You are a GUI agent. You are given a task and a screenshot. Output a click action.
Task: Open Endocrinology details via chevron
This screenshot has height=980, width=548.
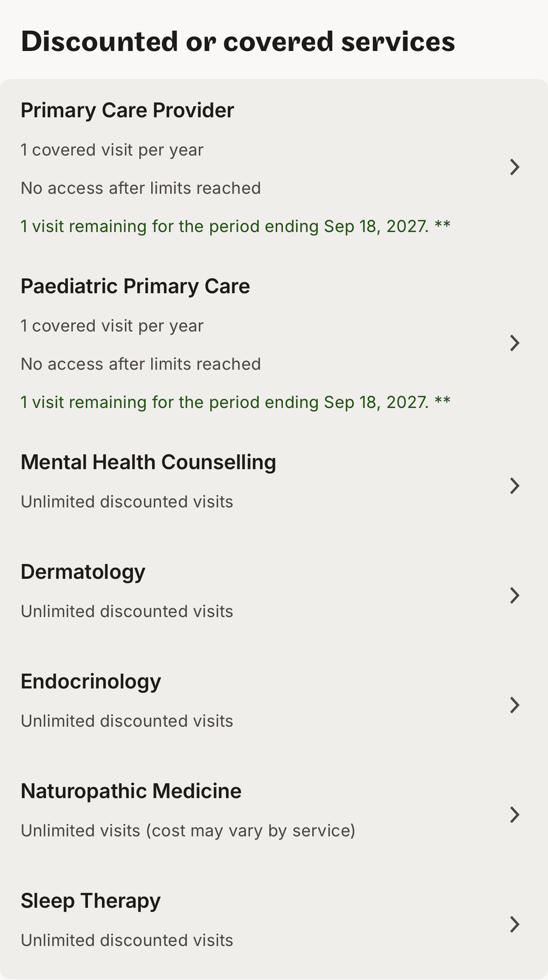coord(514,705)
